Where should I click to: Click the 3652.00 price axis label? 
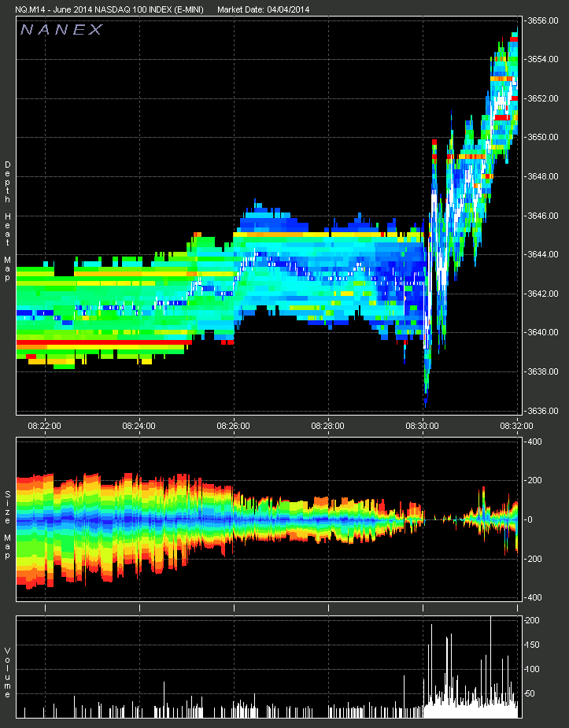[542, 98]
